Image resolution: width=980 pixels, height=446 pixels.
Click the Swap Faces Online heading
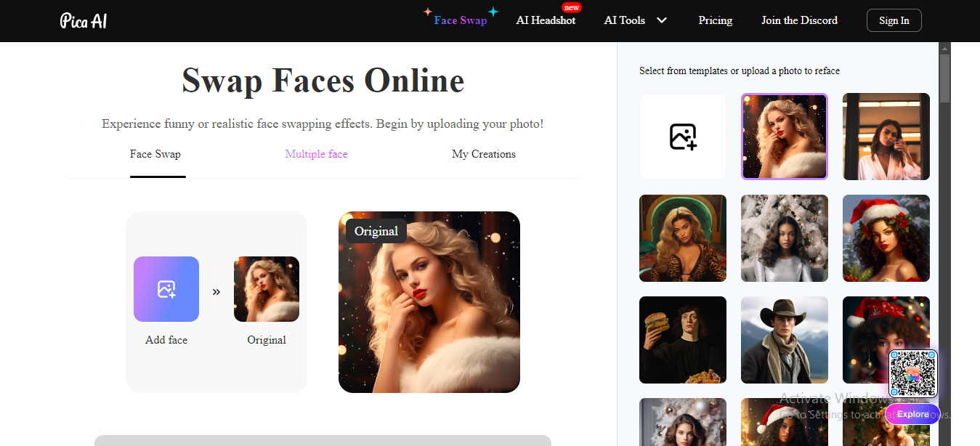(323, 80)
